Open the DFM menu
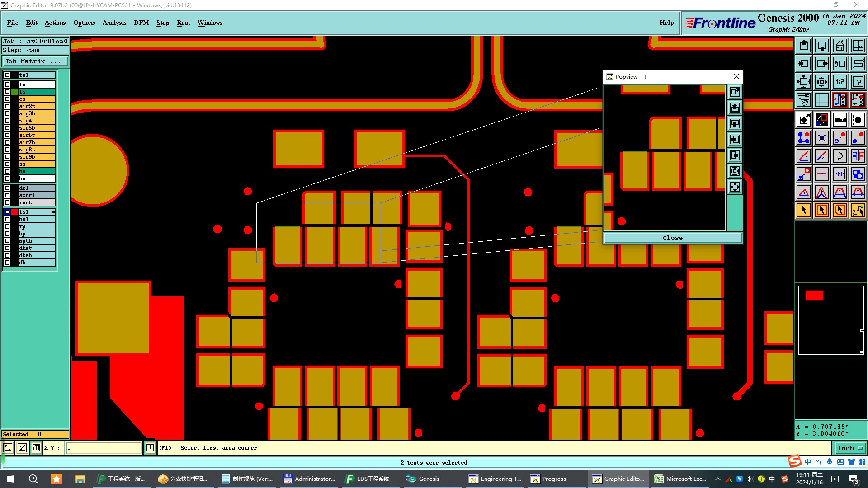 tap(141, 23)
